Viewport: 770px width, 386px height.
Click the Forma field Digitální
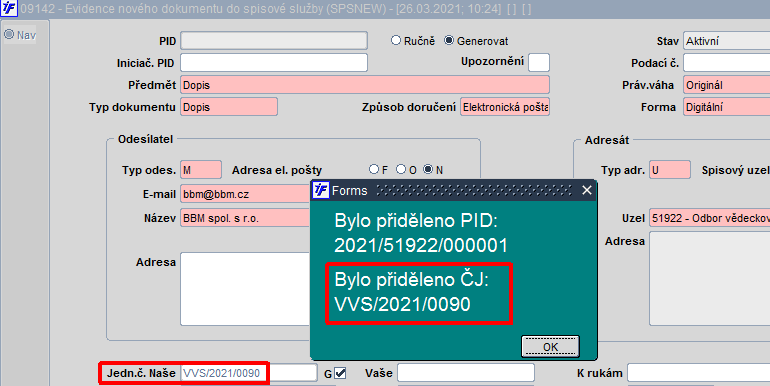(727, 107)
